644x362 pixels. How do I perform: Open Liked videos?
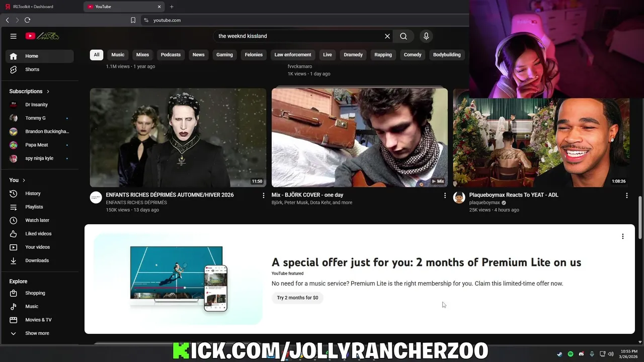tap(40, 234)
